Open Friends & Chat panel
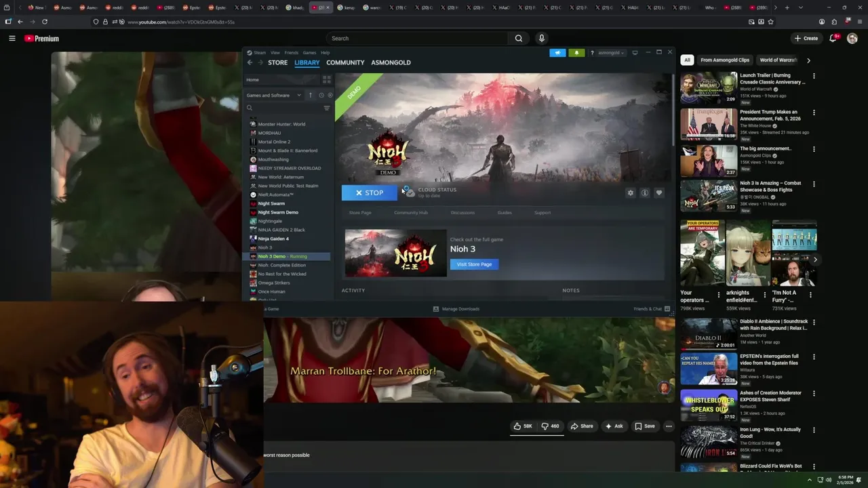868x488 pixels. [x=652, y=309]
